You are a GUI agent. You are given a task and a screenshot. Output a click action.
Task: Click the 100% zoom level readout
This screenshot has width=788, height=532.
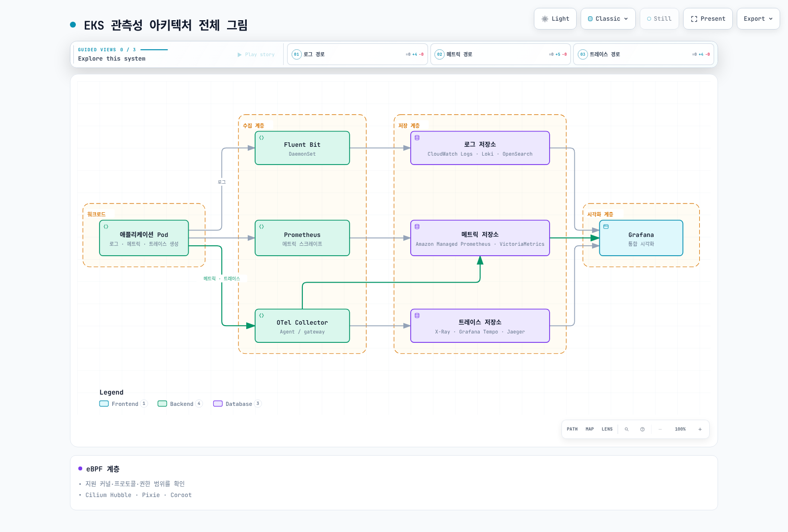coord(680,429)
